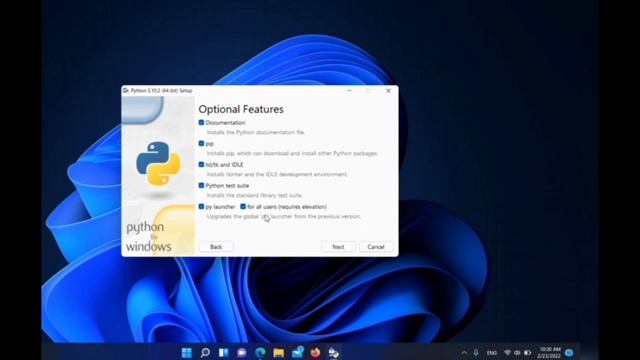Open Teams Chat from taskbar

coord(242,352)
